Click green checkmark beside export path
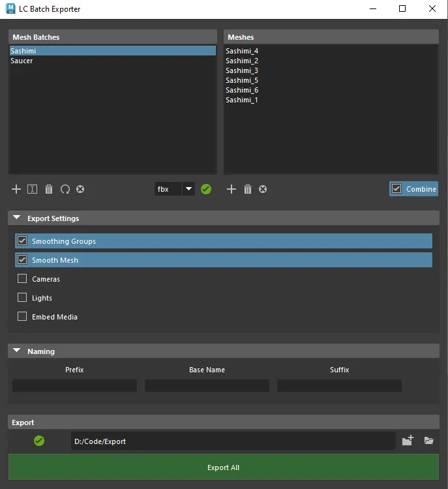This screenshot has height=489, width=448. click(x=39, y=441)
